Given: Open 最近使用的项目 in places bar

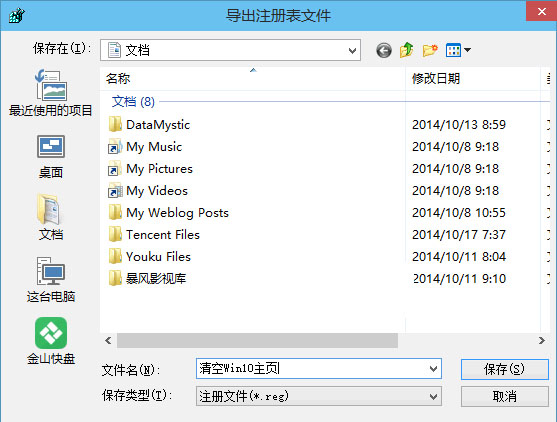Looking at the screenshot, I should click(x=51, y=93).
